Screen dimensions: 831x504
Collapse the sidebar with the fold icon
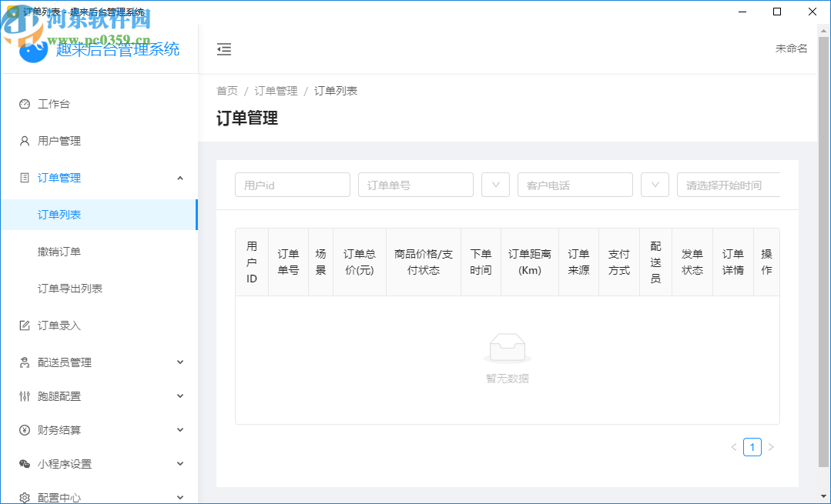pos(224,48)
